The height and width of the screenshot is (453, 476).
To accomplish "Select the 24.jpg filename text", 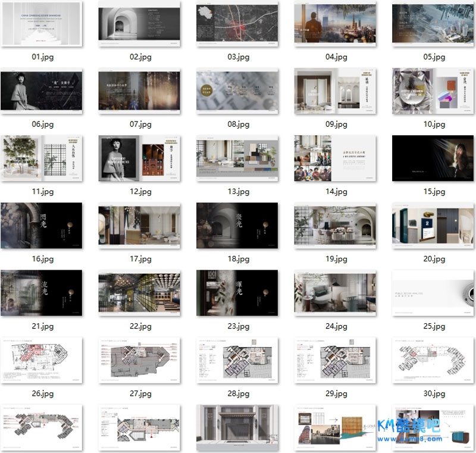I will point(335,326).
